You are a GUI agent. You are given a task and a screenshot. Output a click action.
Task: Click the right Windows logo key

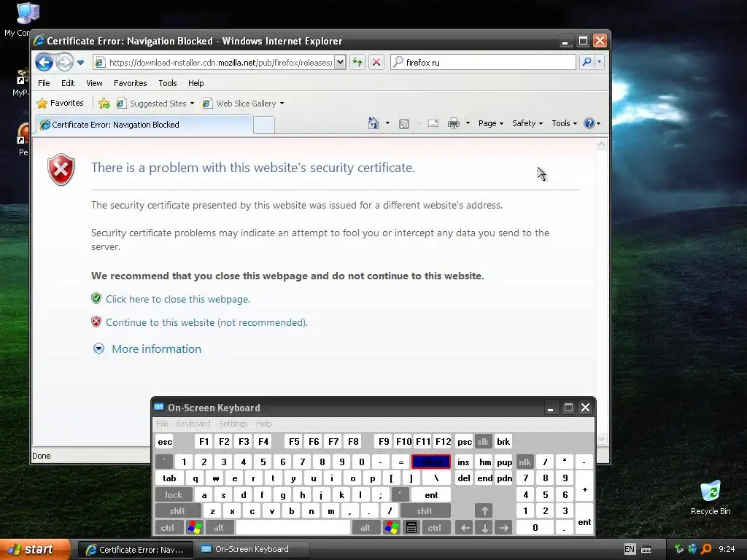pos(392,528)
